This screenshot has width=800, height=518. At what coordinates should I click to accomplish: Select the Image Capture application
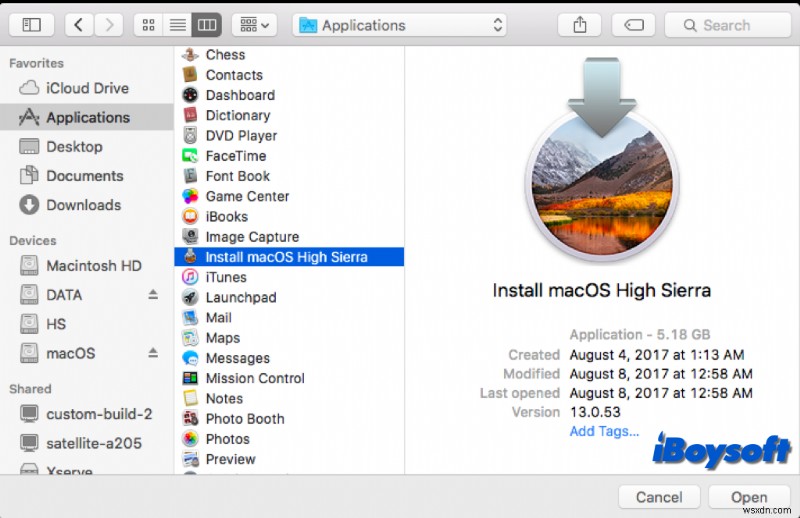[x=289, y=237]
